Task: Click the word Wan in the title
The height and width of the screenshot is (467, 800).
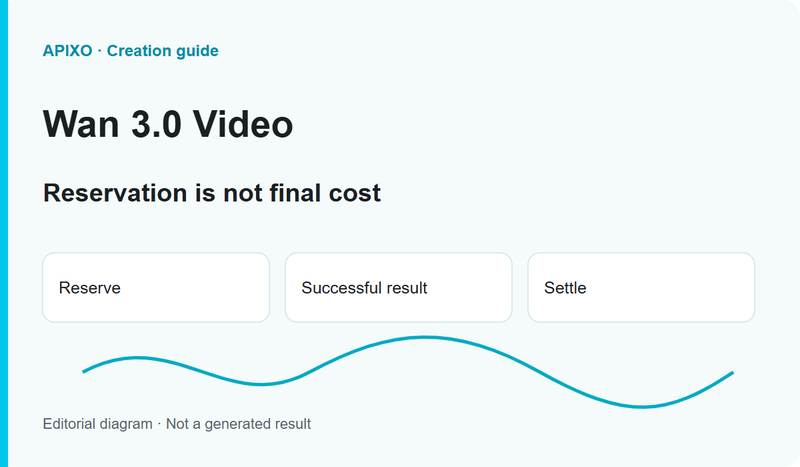Action: click(x=81, y=124)
